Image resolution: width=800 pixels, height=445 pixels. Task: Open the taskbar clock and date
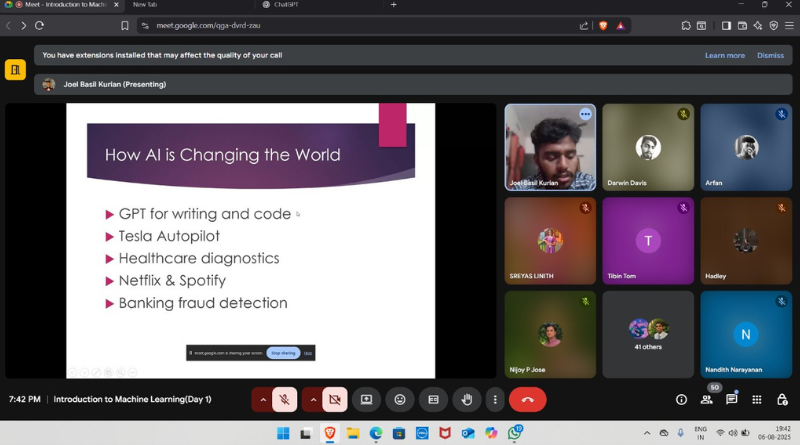(x=774, y=433)
